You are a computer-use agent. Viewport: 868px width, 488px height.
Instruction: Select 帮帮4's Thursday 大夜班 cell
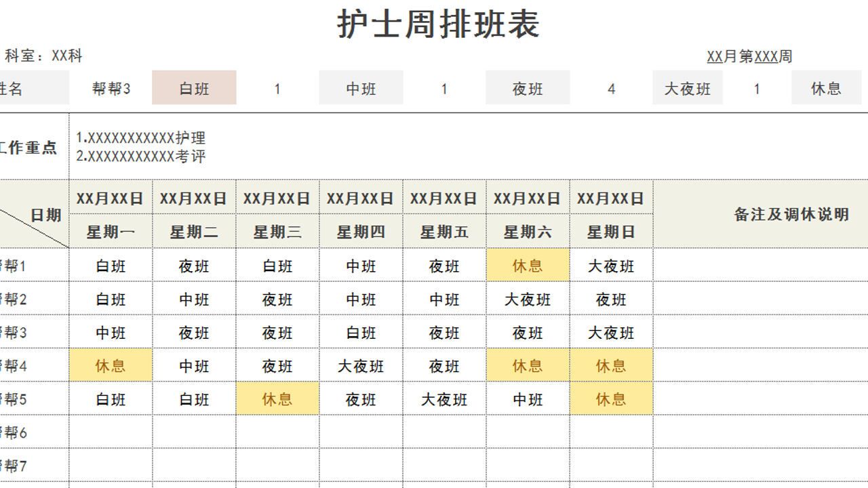click(x=361, y=365)
